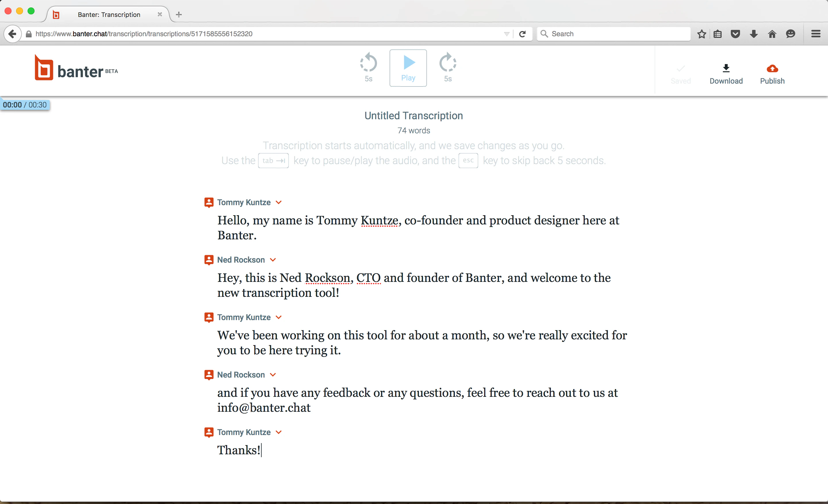Click the Firefox home icon
Screen dimensions: 828x504
pyautogui.click(x=772, y=34)
